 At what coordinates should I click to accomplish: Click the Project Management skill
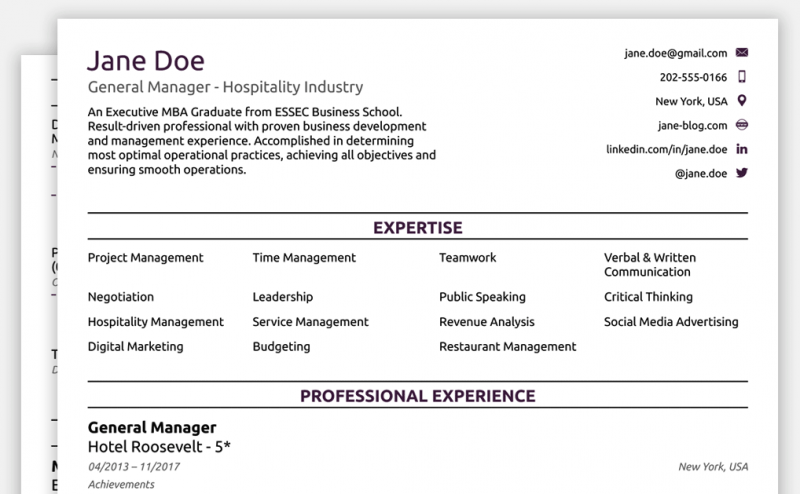145,258
